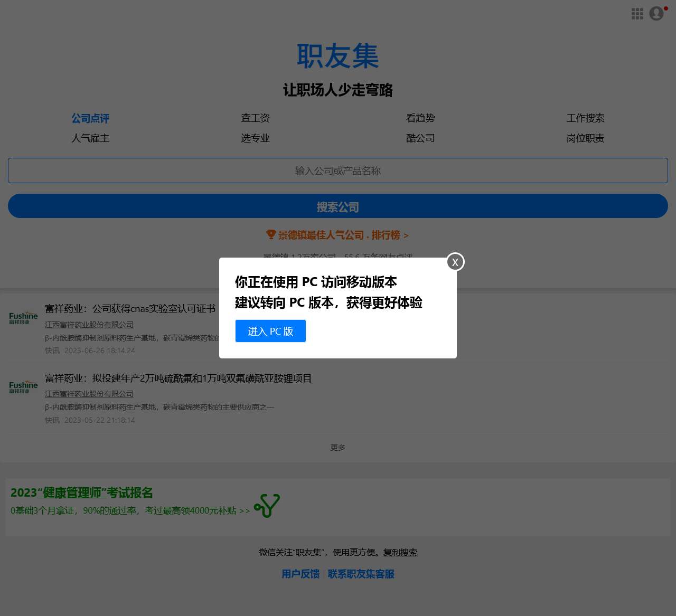This screenshot has height=616, width=676.
Task: Click the stethoscope icon in the exam banner
Action: click(267, 505)
